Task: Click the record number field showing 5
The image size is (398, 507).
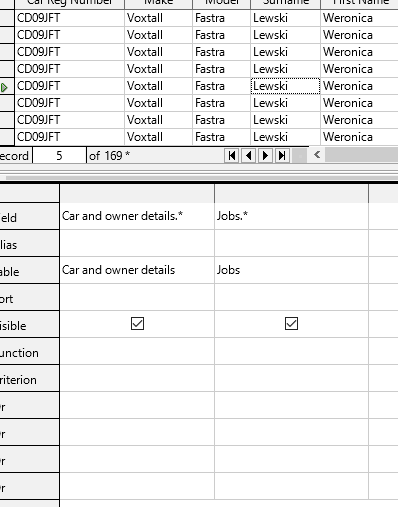Action: (59, 156)
